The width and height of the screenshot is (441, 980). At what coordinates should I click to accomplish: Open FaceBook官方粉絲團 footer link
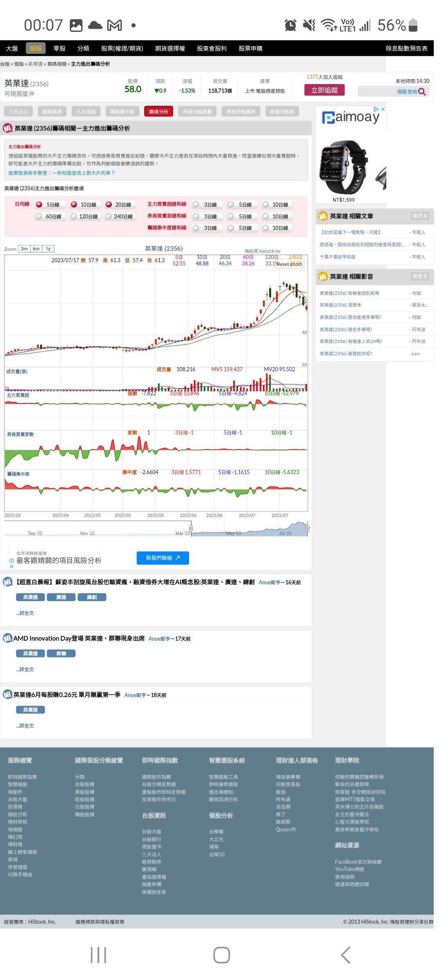[x=358, y=862]
